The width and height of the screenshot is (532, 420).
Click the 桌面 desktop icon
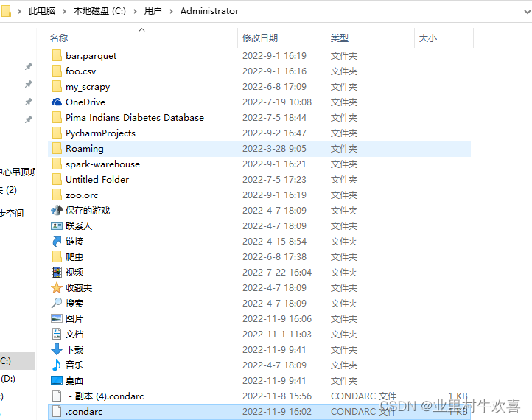click(x=57, y=381)
